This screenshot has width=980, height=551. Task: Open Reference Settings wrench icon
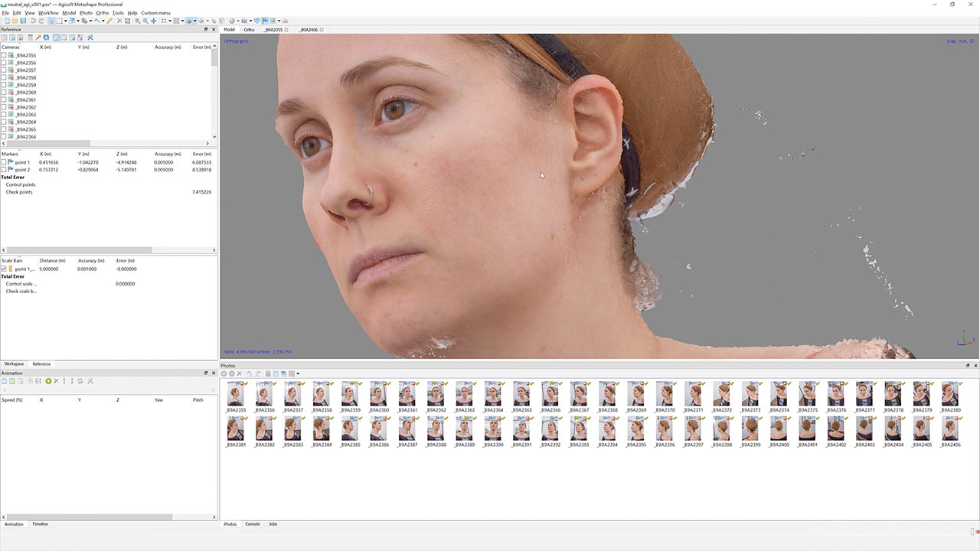point(90,37)
